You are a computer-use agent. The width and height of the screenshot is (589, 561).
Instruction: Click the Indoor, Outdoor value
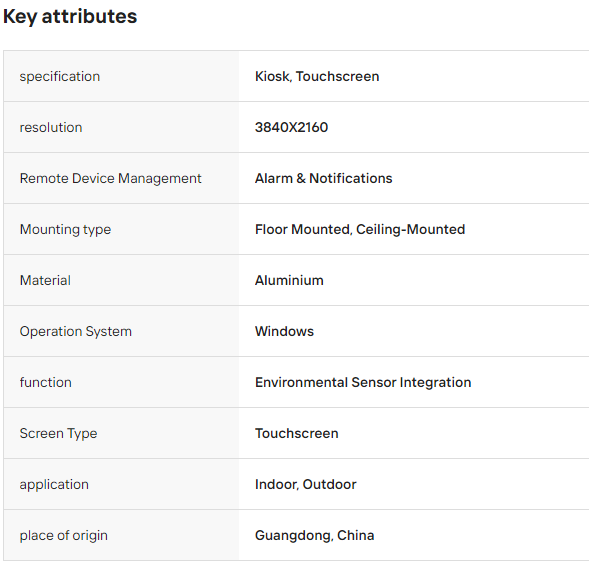coord(305,484)
